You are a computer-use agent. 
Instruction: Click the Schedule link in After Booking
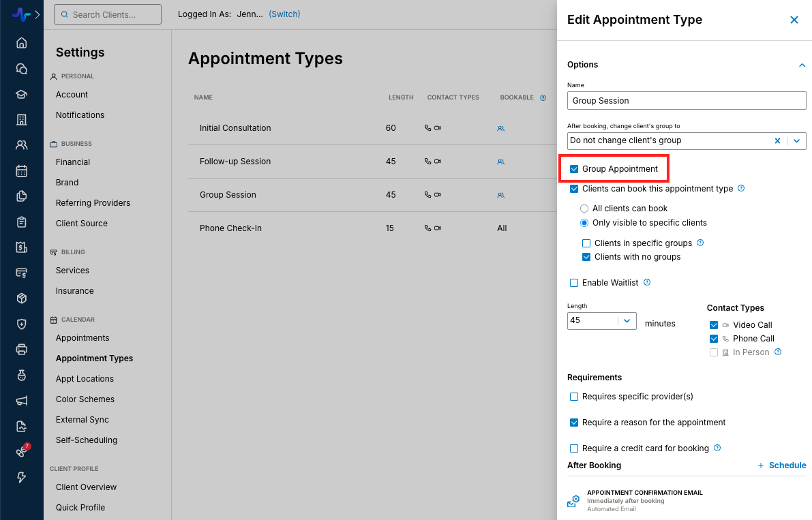(x=782, y=465)
